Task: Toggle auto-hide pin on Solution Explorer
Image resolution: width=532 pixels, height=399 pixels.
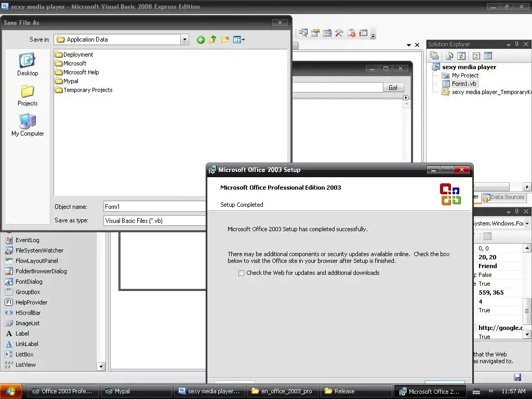Action: click(x=517, y=44)
